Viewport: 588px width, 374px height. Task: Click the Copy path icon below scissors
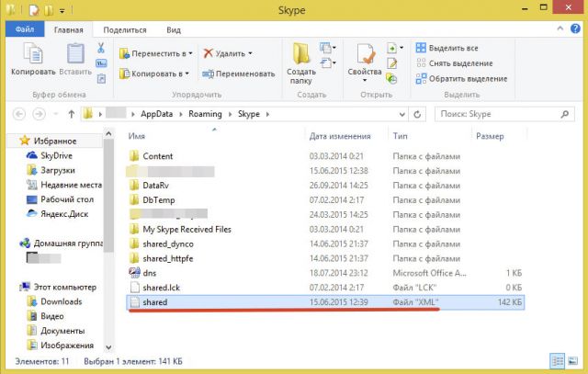pos(101,63)
